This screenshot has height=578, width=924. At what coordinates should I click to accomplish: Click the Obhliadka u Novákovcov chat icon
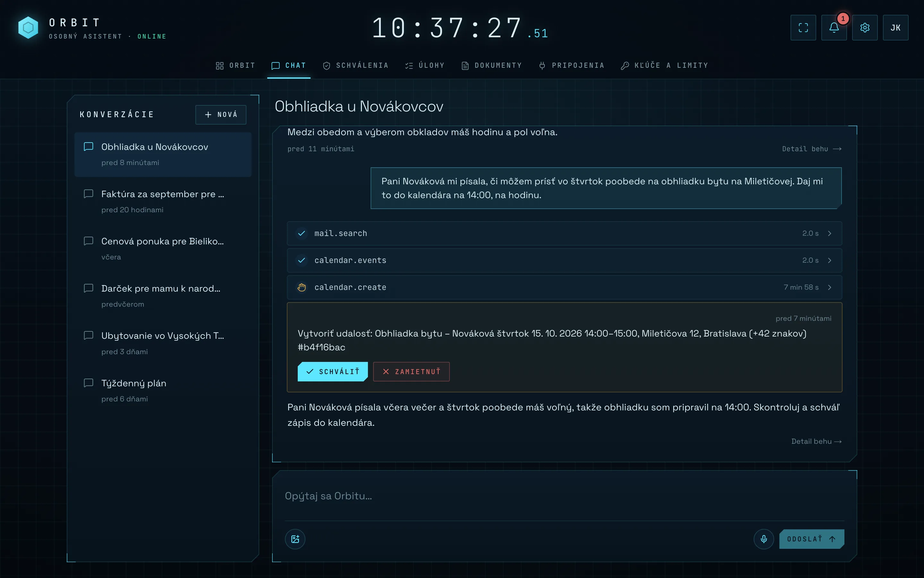pyautogui.click(x=89, y=147)
